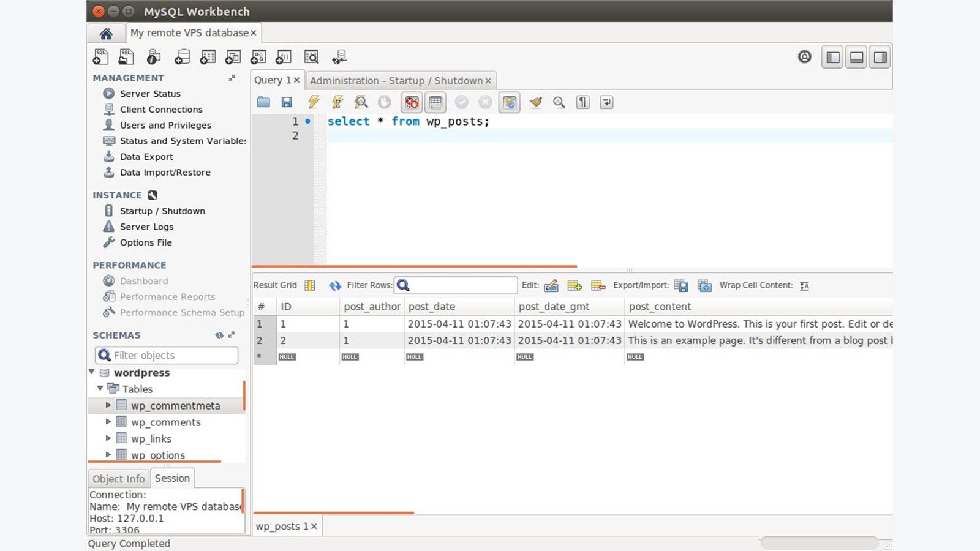Screen dimensions: 980x551
Task: Stop the running query
Action: click(385, 102)
